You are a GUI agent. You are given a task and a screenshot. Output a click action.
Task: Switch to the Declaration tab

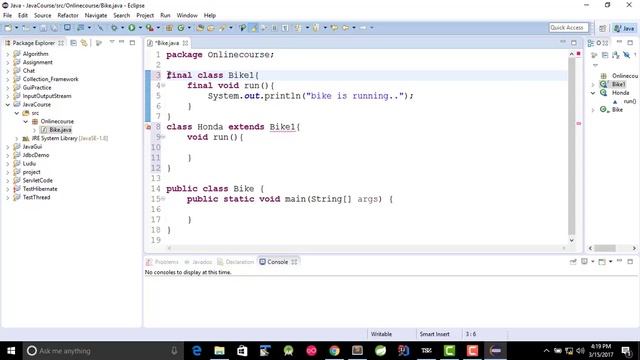(236, 262)
